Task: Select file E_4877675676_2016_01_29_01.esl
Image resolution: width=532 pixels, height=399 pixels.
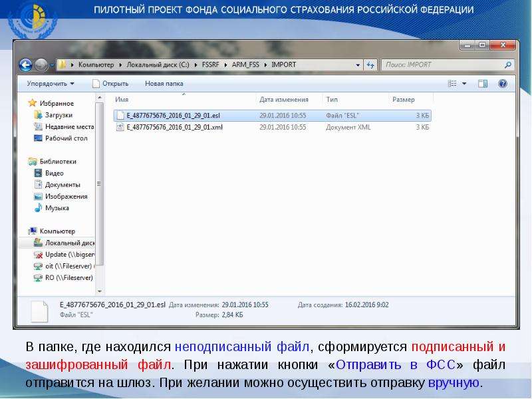Action: [273, 115]
